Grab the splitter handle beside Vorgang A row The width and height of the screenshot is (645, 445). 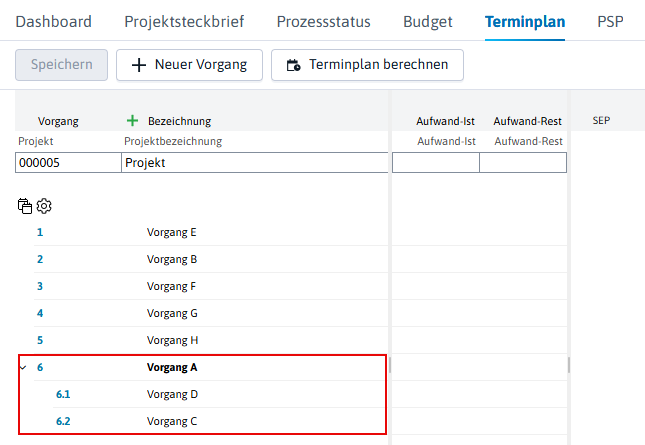pos(390,365)
